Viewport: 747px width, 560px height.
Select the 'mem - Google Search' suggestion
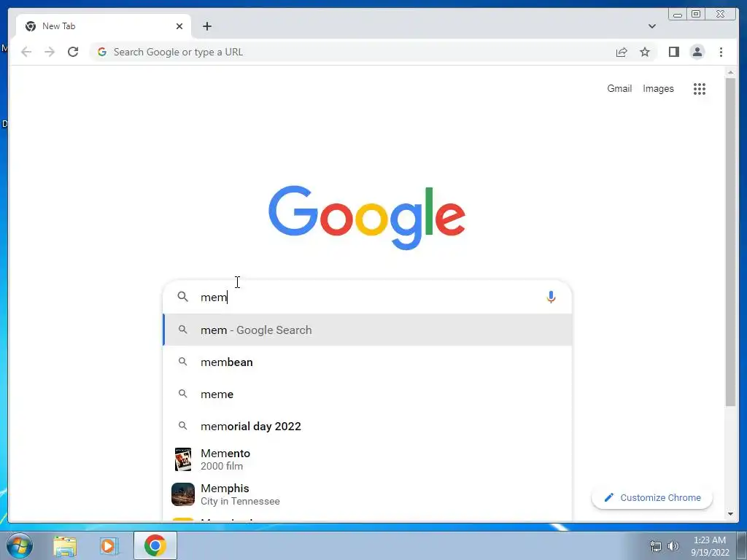(x=368, y=330)
